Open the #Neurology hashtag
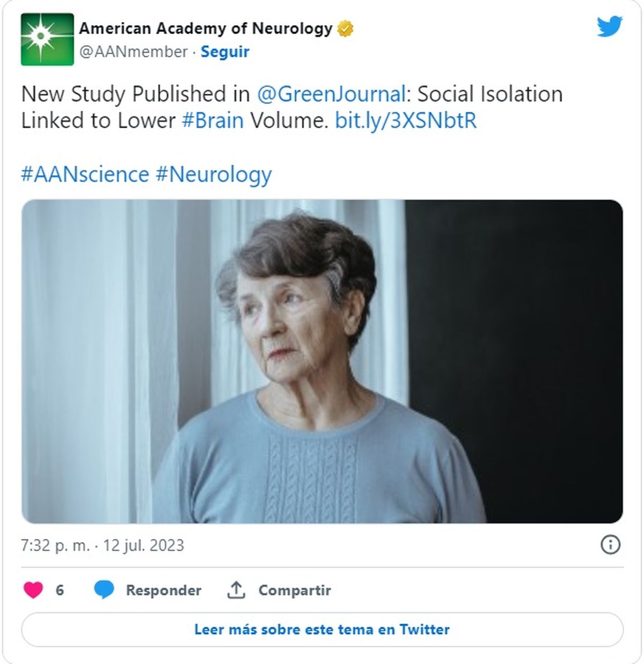 pos(214,174)
